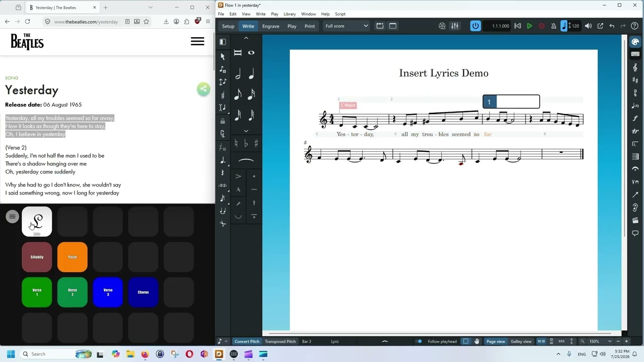Undo the last action in Dorico
The height and width of the screenshot is (362, 644).
[x=612, y=26]
